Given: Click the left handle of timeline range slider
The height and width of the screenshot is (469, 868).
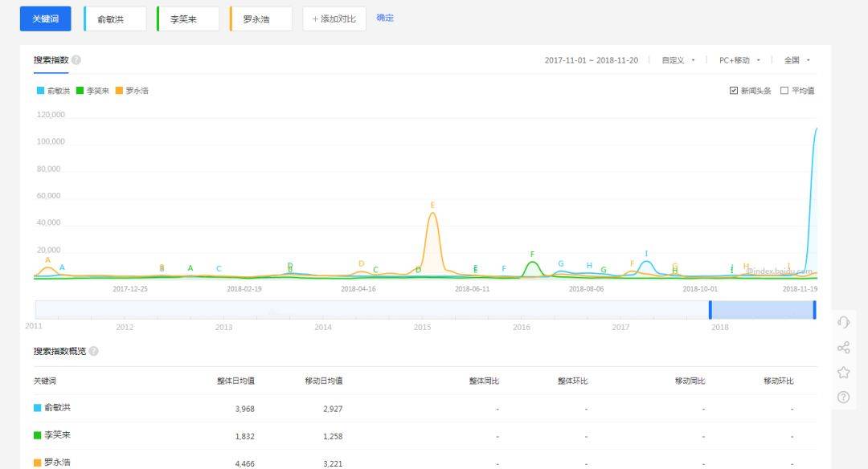Looking at the screenshot, I should pyautogui.click(x=710, y=310).
